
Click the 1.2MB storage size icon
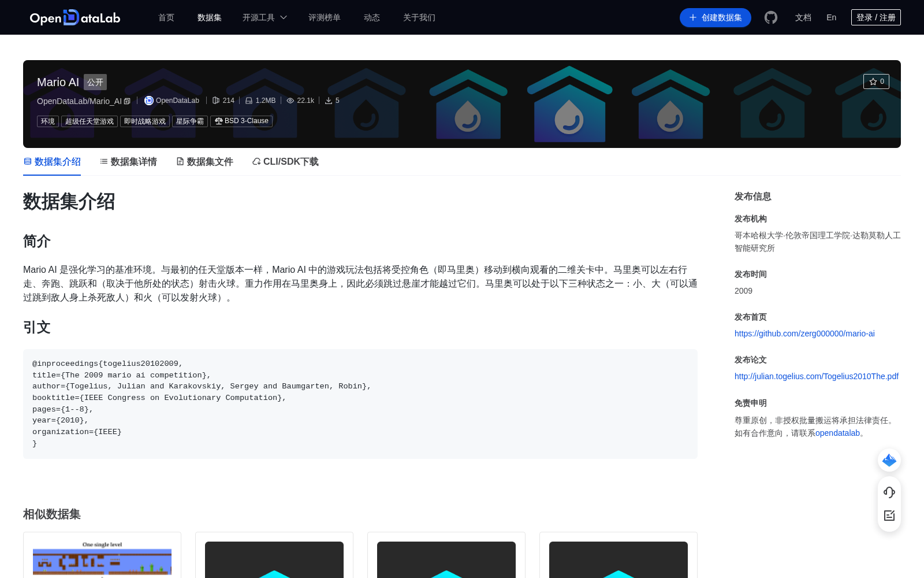[249, 101]
